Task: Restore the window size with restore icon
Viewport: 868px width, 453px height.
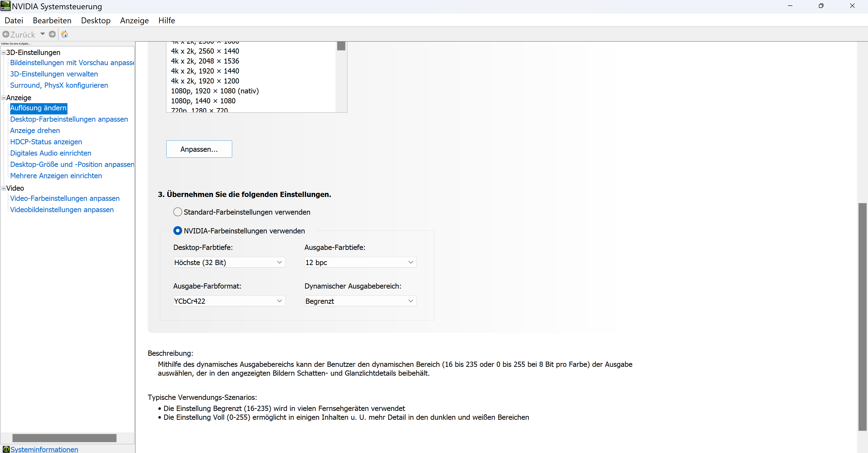Action: click(x=821, y=6)
